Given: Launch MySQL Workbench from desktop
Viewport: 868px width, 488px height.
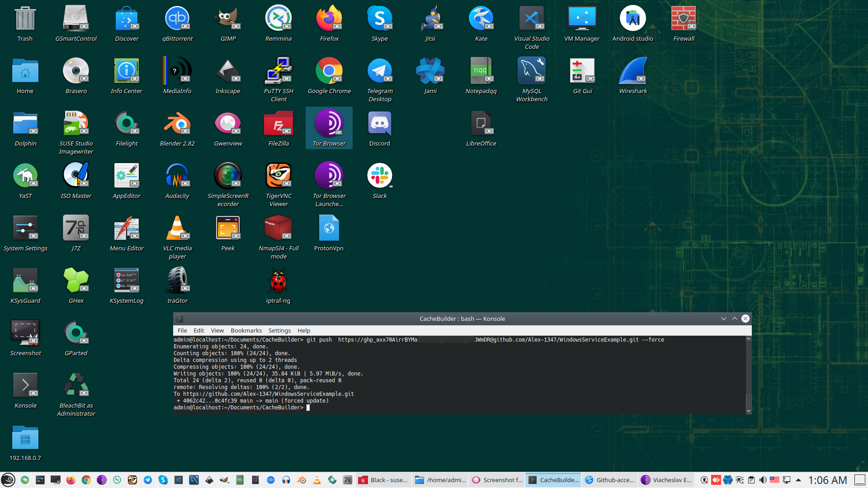Looking at the screenshot, I should [x=532, y=71].
